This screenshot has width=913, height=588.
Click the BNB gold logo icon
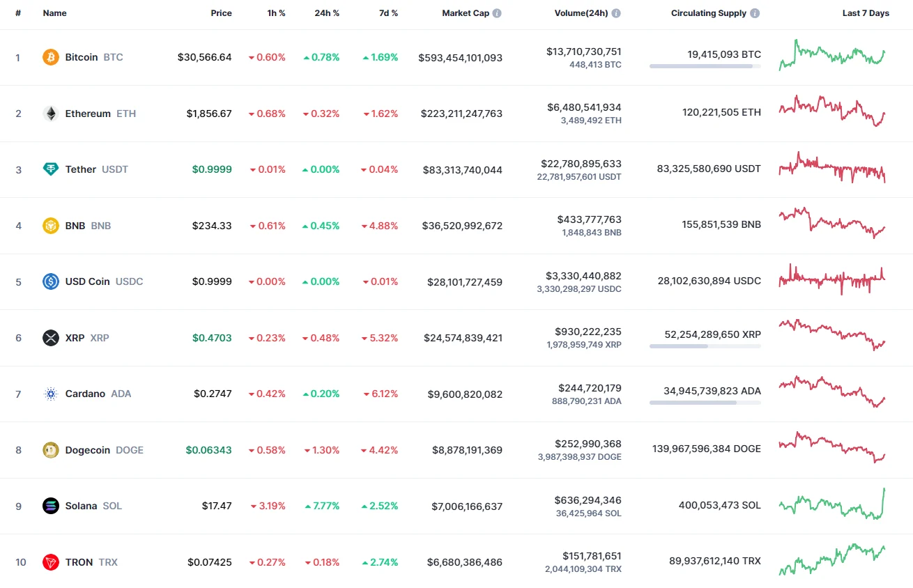pos(50,226)
